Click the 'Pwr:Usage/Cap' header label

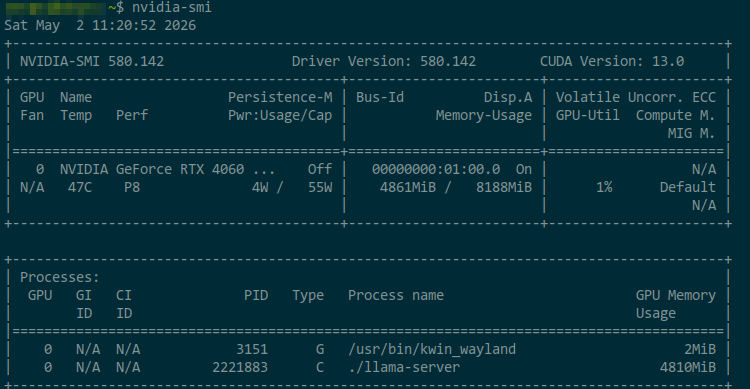(x=280, y=115)
